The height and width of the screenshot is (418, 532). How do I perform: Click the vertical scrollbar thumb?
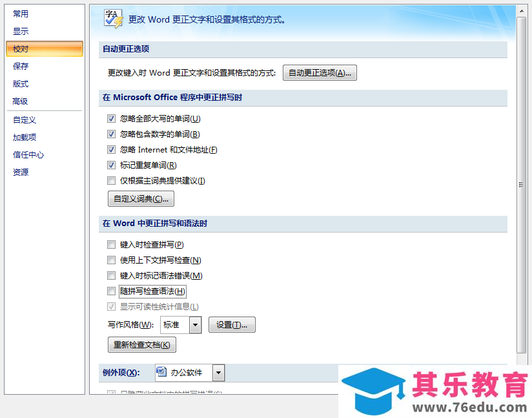pyautogui.click(x=521, y=185)
